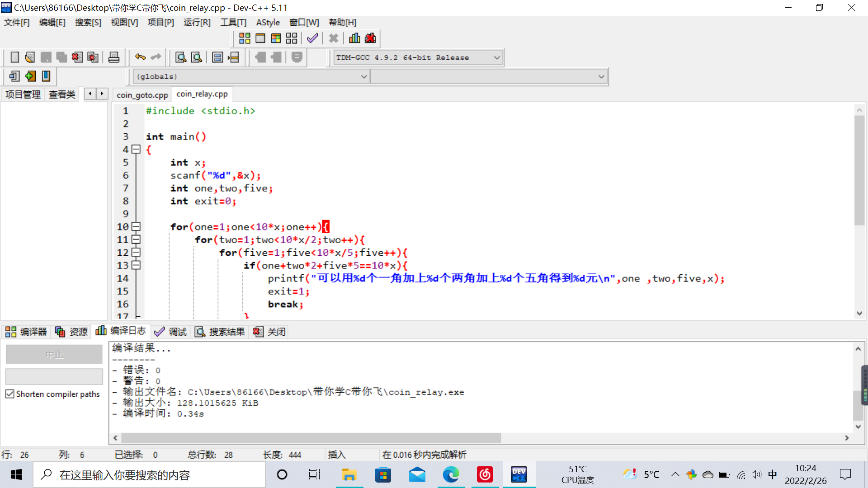Open File Explorer from the taskbar

[x=349, y=474]
